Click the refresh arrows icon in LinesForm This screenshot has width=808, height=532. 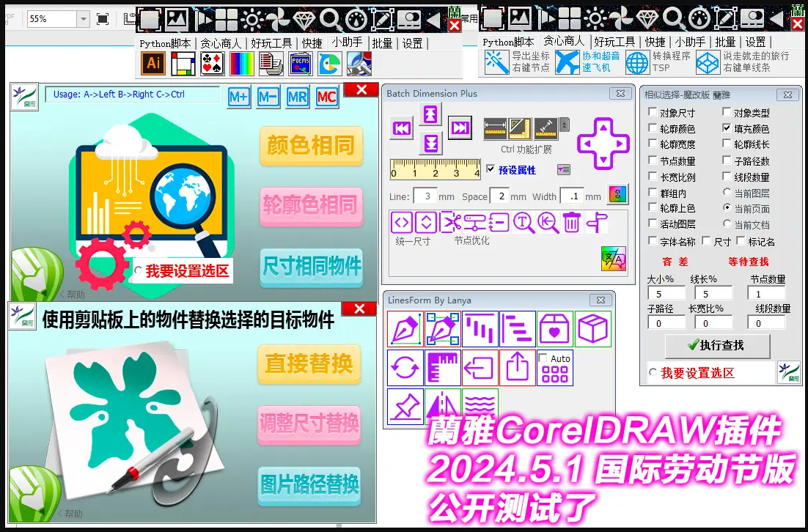click(405, 368)
